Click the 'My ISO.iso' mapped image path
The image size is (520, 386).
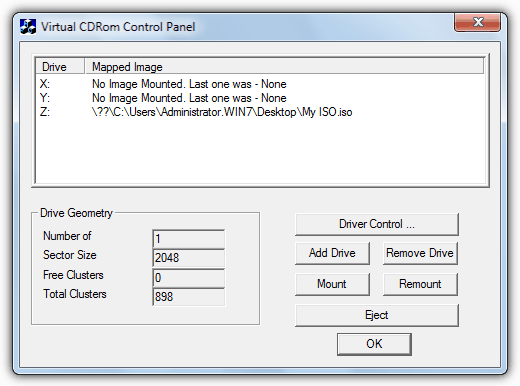(x=222, y=112)
